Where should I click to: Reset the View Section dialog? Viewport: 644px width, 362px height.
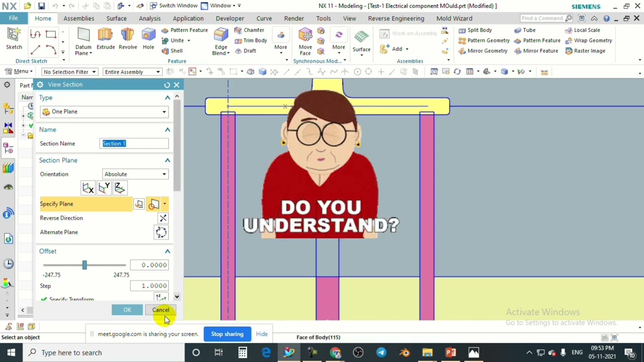pos(167,85)
